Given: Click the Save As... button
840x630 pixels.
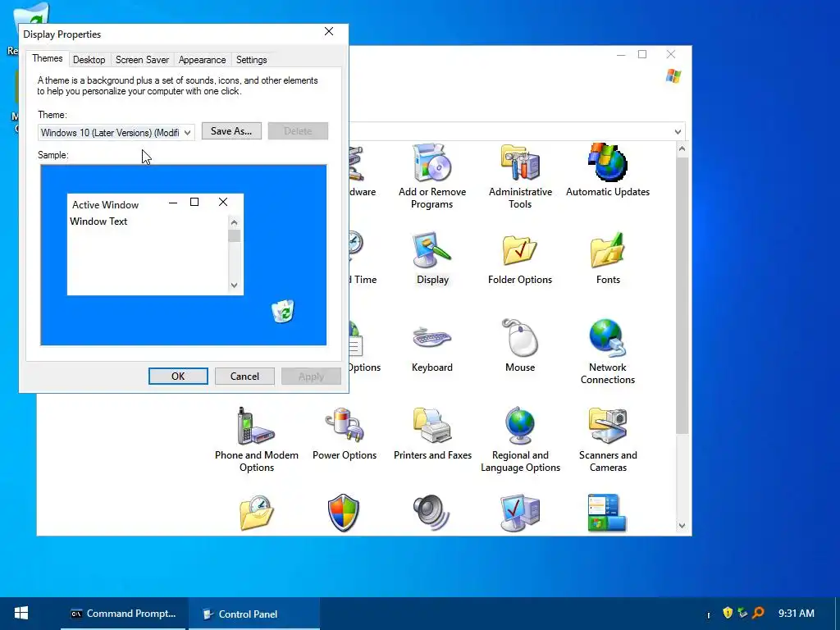Looking at the screenshot, I should [231, 131].
